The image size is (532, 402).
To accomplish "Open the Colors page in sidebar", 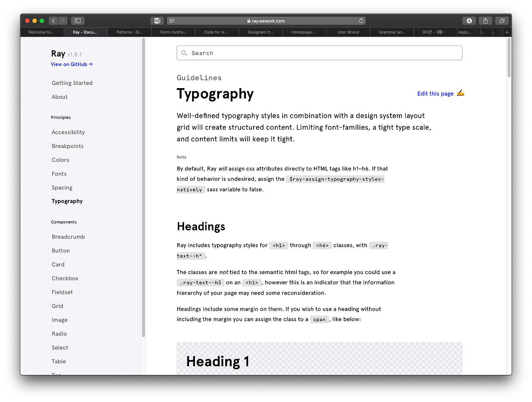I will point(61,160).
